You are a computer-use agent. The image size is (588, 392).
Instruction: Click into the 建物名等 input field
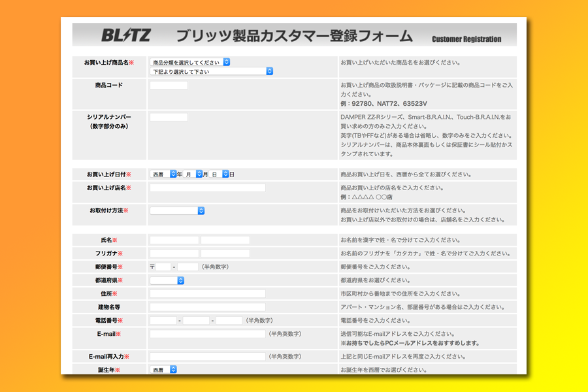coord(208,307)
